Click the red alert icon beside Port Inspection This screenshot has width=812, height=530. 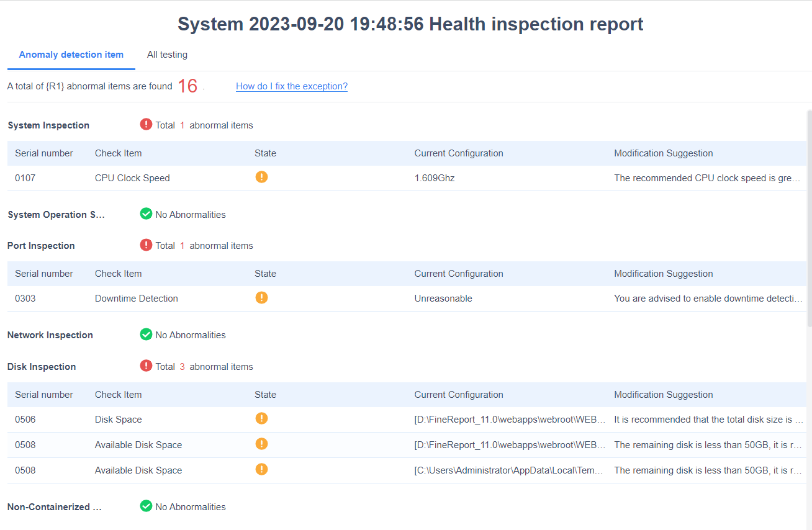pyautogui.click(x=146, y=245)
